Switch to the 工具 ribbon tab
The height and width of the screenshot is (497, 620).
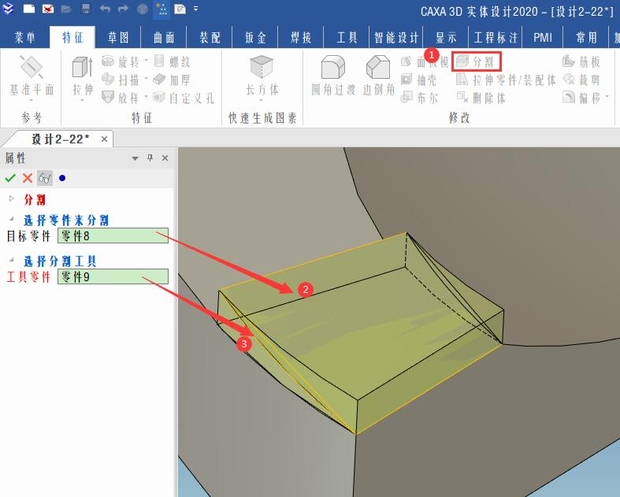point(347,38)
